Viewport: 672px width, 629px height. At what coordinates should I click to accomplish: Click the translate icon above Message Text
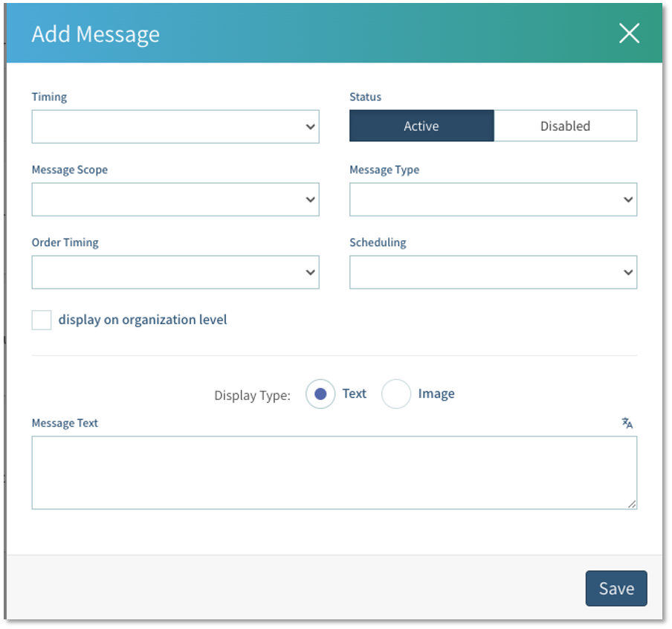click(x=627, y=423)
